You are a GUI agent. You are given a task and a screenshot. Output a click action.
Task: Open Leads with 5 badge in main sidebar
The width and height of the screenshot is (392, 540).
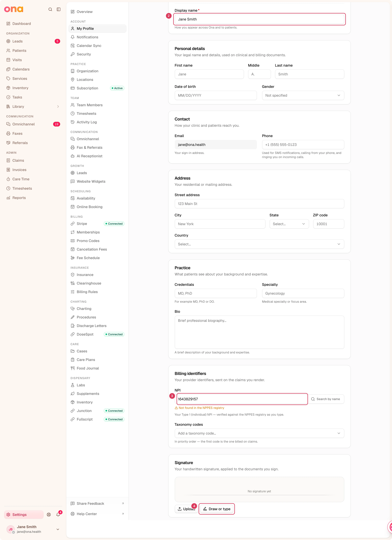click(33, 41)
